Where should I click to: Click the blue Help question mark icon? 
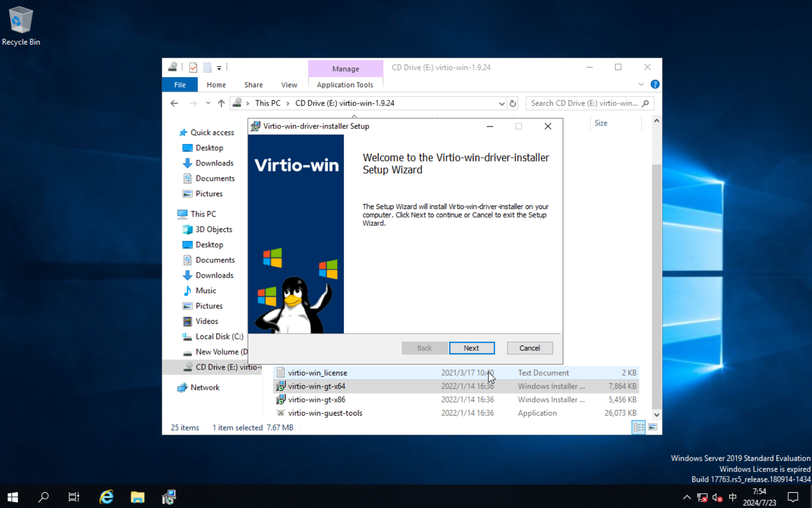[x=655, y=84]
